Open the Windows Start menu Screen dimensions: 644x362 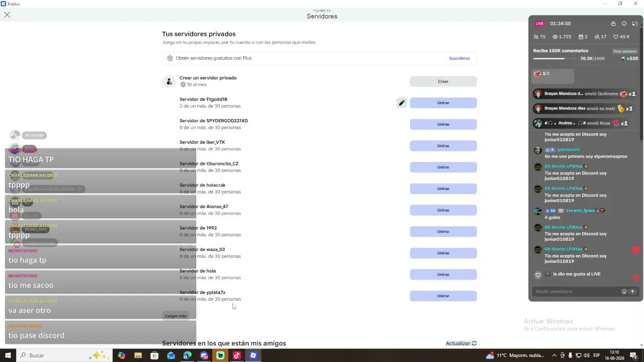click(8, 355)
